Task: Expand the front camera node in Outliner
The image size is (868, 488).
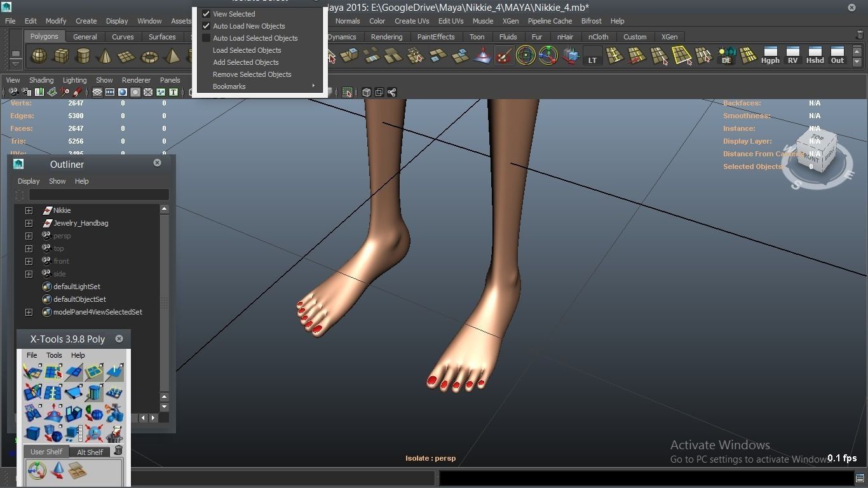Action: (29, 261)
